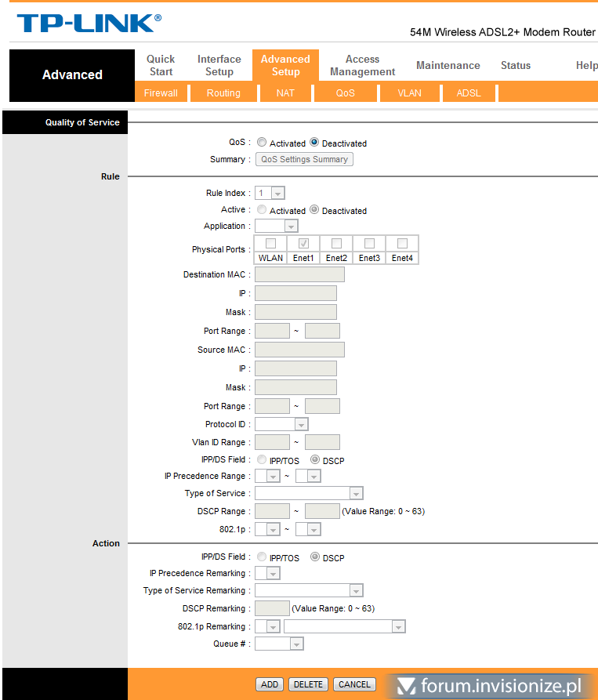Switch to the Interface Setup tab
The width and height of the screenshot is (598, 700).
click(x=219, y=65)
